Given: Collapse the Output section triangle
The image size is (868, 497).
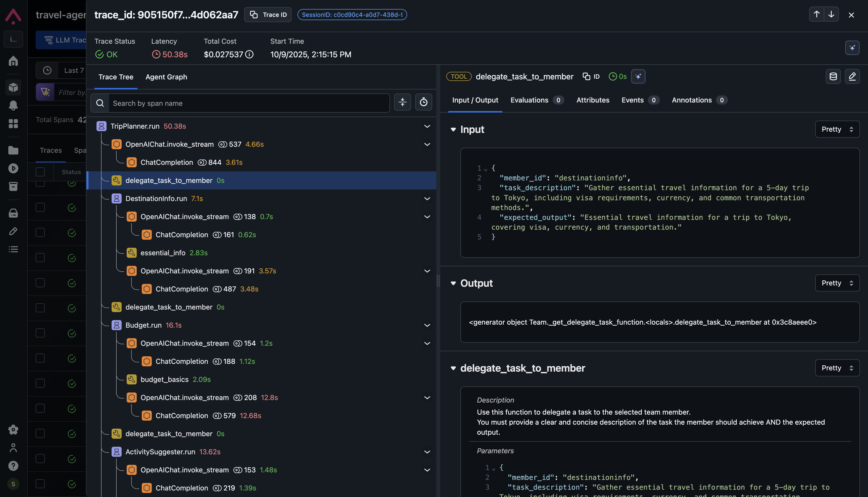Looking at the screenshot, I should coord(453,283).
